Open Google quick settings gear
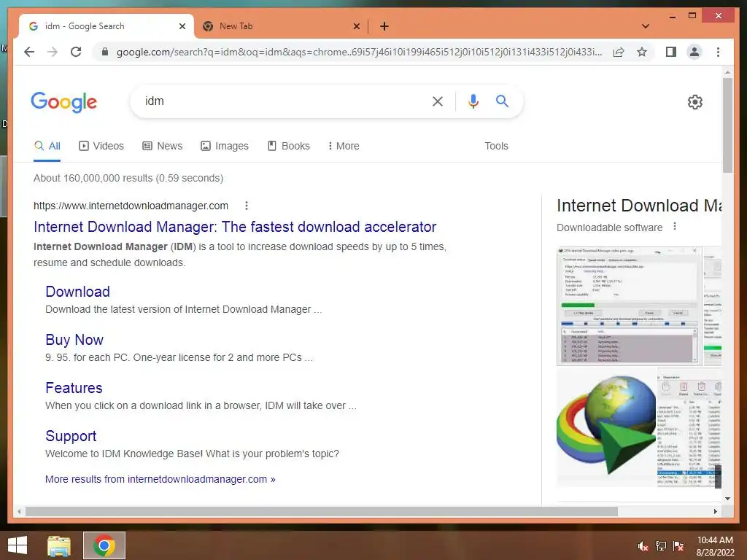747x560 pixels. pyautogui.click(x=694, y=102)
